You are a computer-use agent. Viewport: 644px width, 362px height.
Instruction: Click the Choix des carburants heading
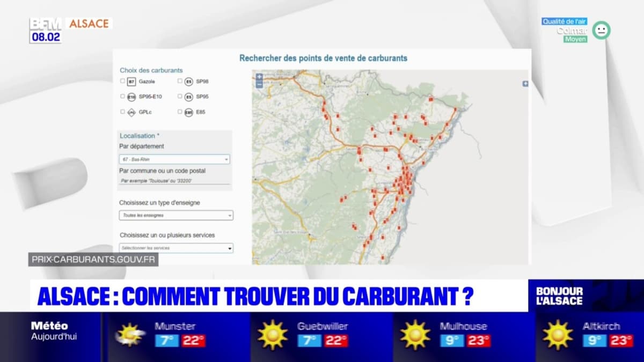(151, 70)
